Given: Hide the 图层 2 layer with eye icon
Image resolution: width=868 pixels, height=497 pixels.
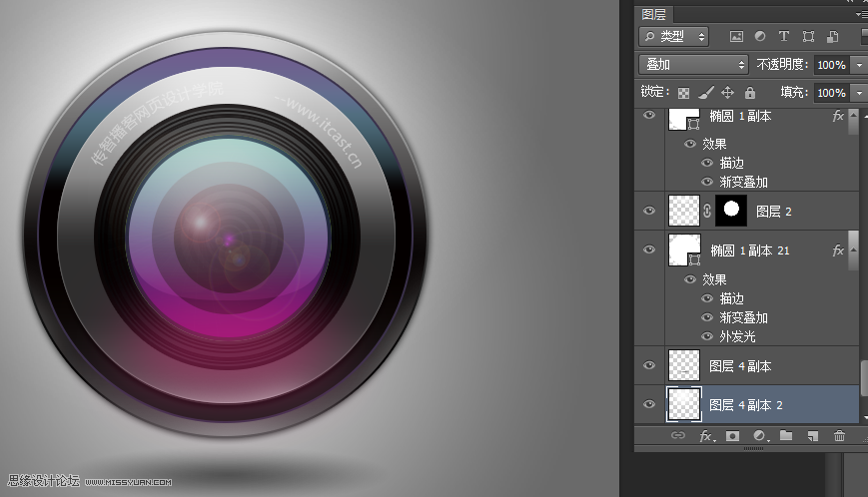Looking at the screenshot, I should (649, 211).
